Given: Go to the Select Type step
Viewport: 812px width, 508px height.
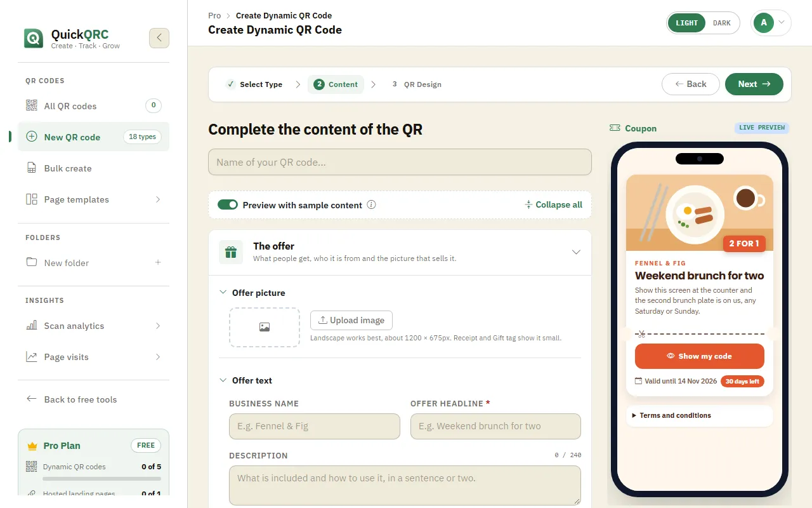Looking at the screenshot, I should (254, 84).
